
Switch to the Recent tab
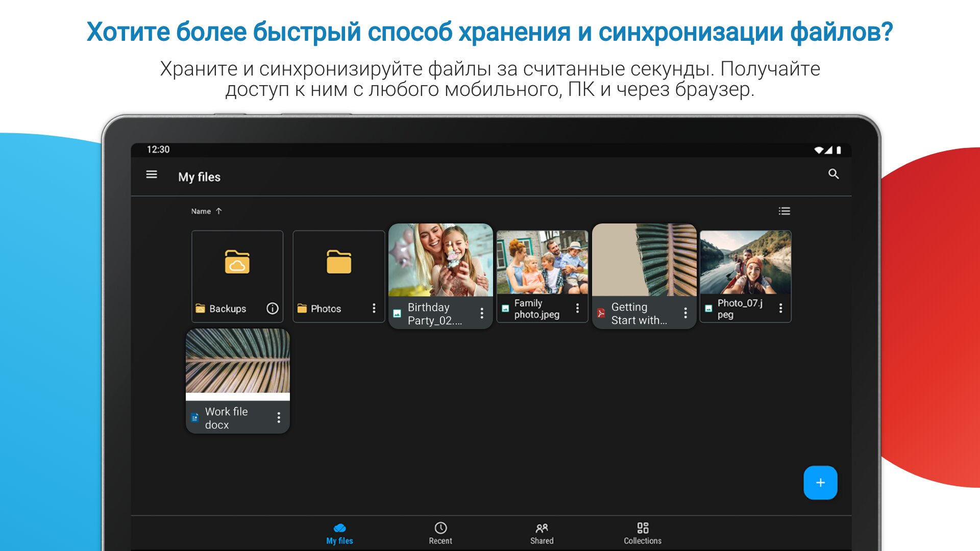pyautogui.click(x=440, y=533)
